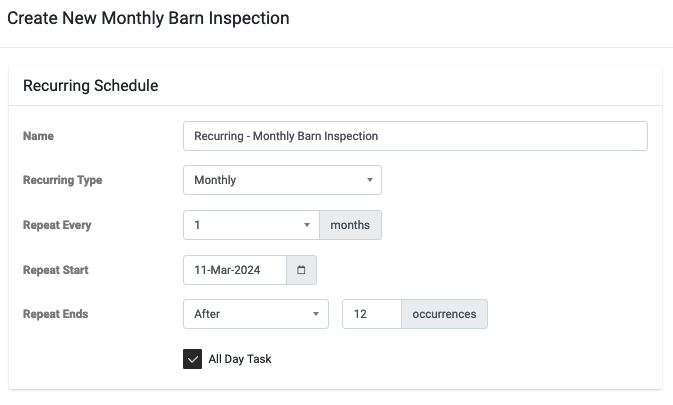Open the Recurring Type dropdown showing Monthly

pyautogui.click(x=282, y=180)
